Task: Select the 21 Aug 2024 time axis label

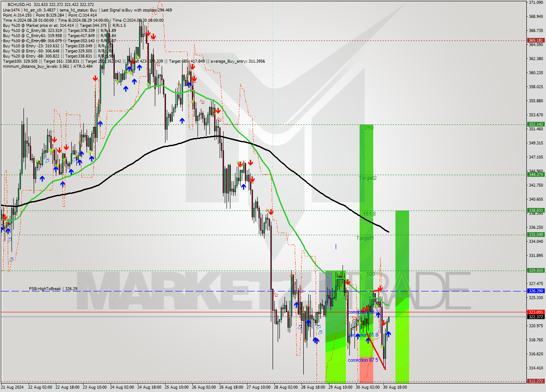Action: point(12,387)
